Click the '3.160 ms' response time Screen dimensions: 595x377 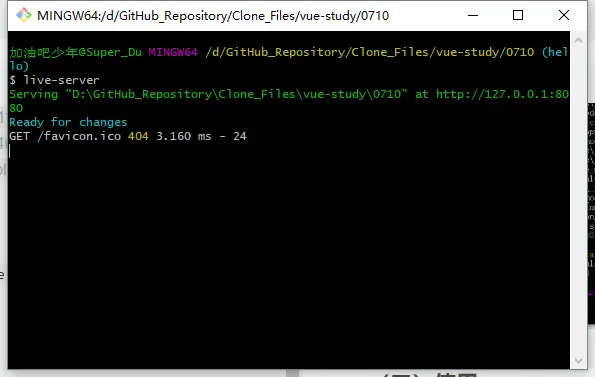[x=184, y=136]
